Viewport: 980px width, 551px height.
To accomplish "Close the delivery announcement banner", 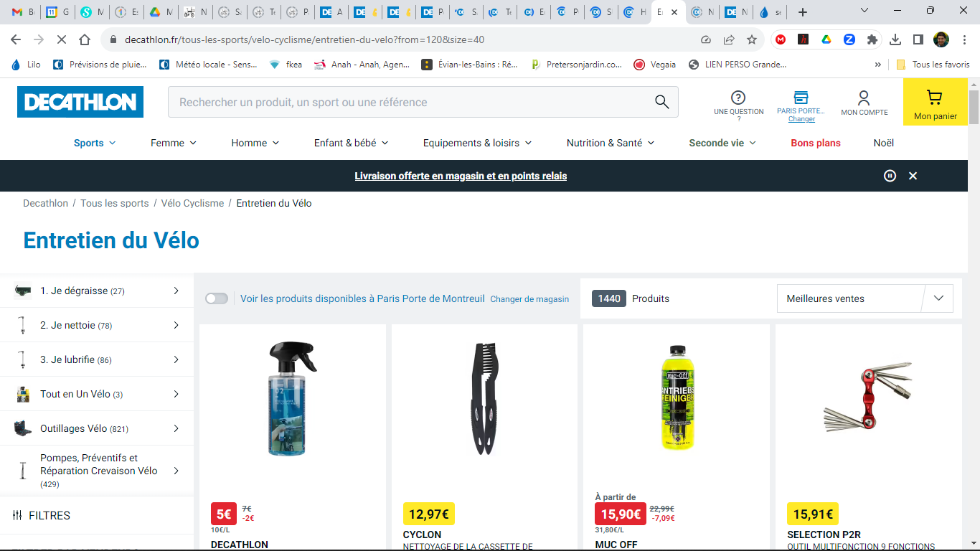I will click(913, 176).
